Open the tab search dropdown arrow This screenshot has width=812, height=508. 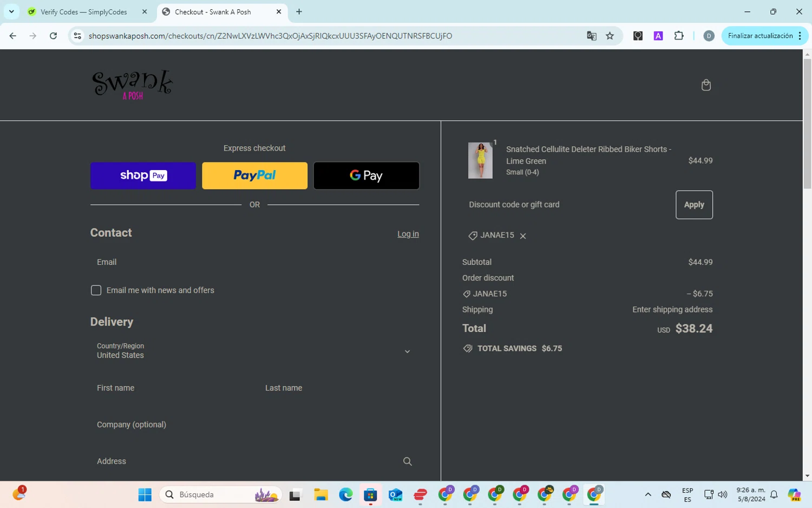(11, 11)
